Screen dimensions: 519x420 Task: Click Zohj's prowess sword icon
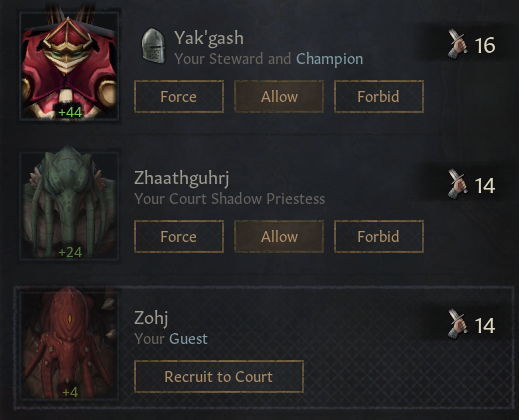[x=457, y=324]
